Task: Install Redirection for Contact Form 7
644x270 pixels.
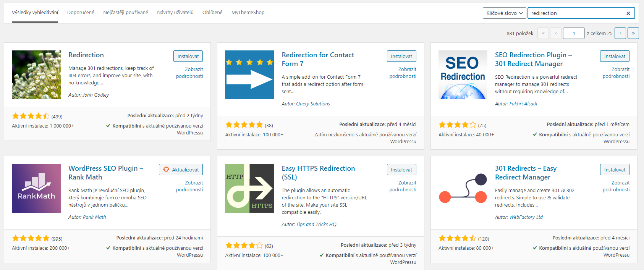Action: (401, 56)
